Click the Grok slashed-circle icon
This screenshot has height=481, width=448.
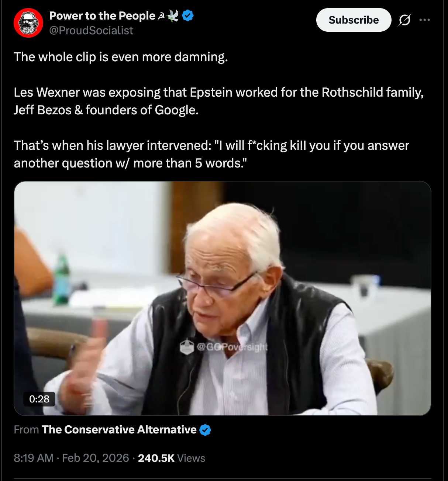tap(404, 20)
